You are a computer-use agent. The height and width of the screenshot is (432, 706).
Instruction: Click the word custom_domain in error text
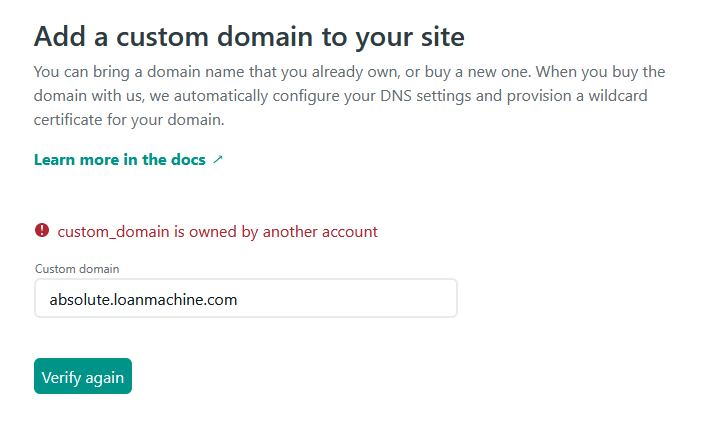[113, 232]
